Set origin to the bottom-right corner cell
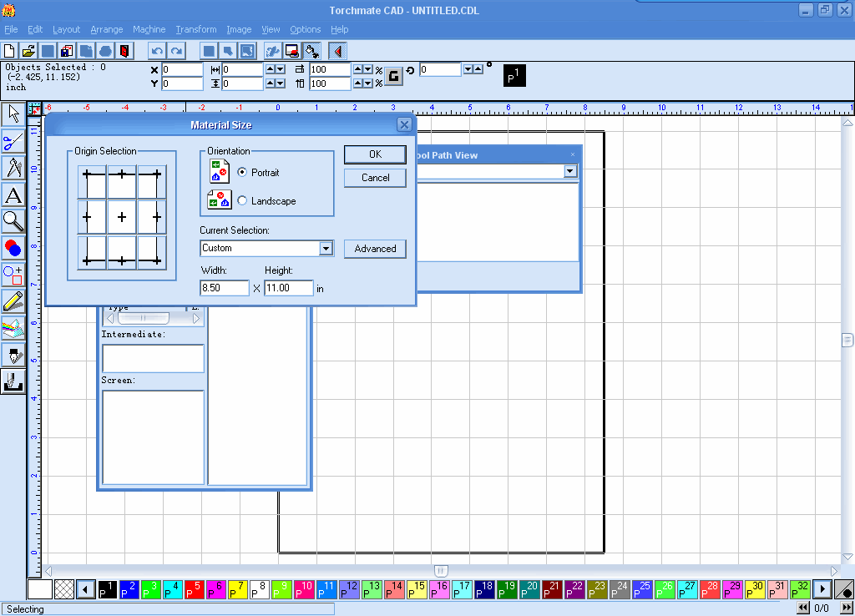855x616 pixels. coord(152,252)
